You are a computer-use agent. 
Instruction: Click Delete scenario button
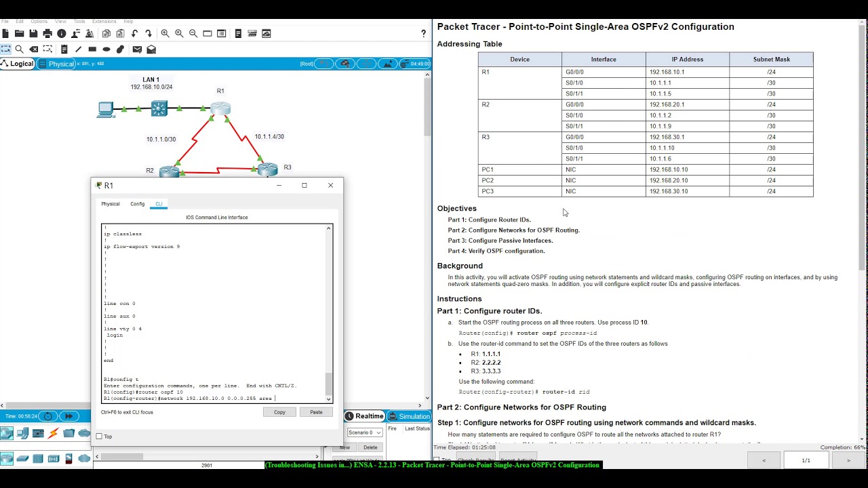tap(370, 447)
